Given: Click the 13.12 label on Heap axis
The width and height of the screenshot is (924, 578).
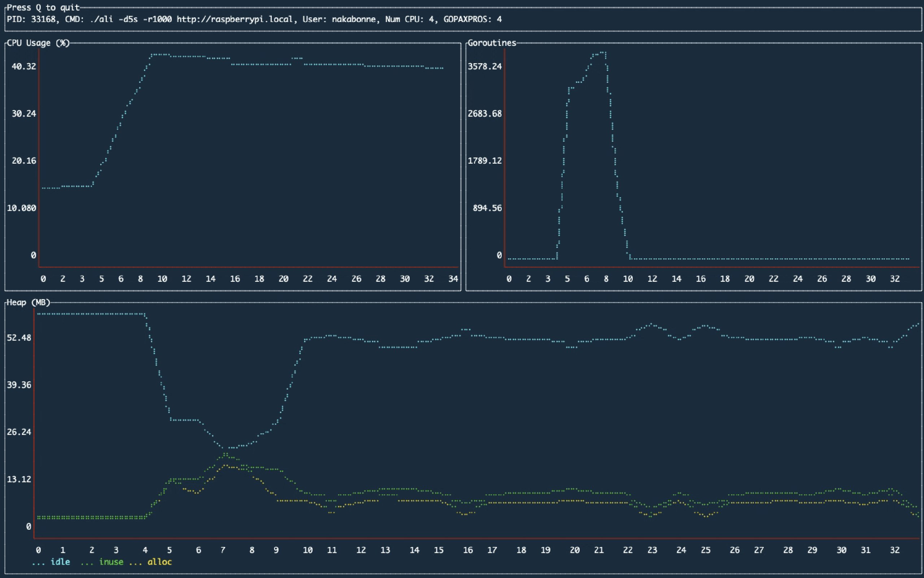Looking at the screenshot, I should pyautogui.click(x=19, y=479).
